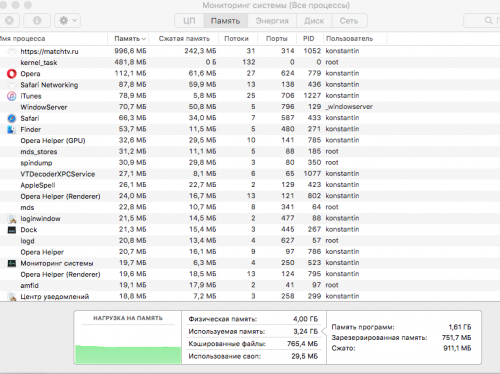Screen dimensions: 500x374
Task: Click the 996,6 МБ memory value
Action: pos(130,51)
